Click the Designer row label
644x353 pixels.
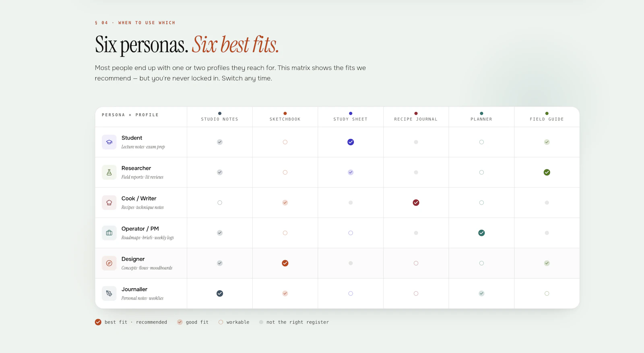pos(133,259)
